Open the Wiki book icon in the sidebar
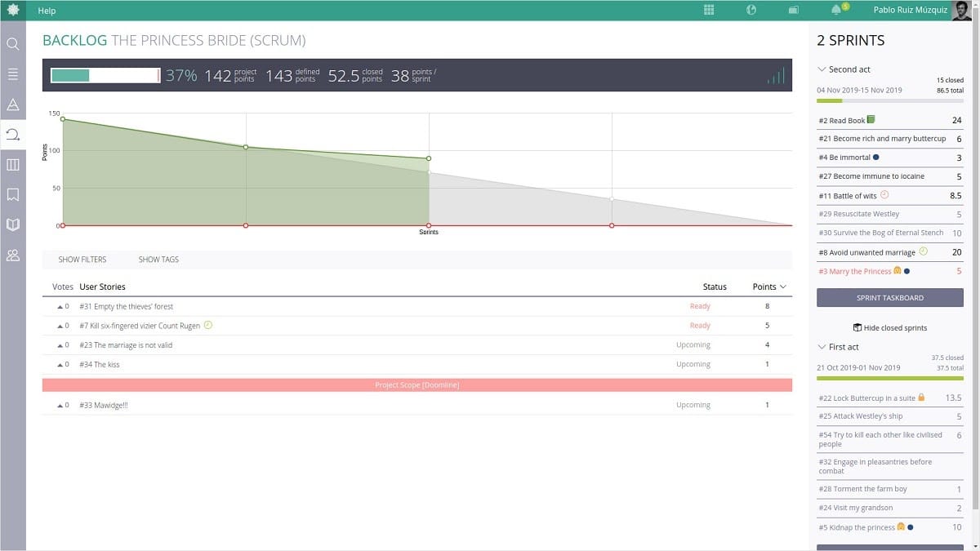This screenshot has height=551, width=980. pyautogui.click(x=13, y=224)
